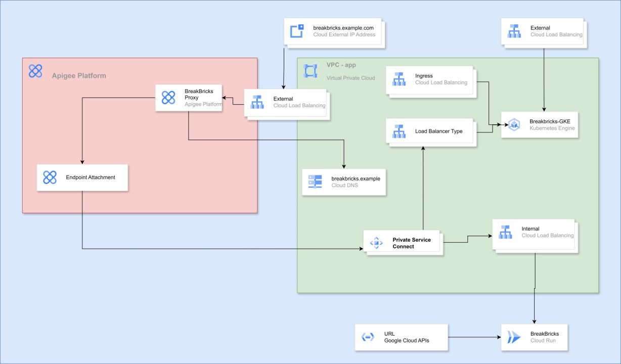
Task: Click the top-right External load balancing icon
Action: pyautogui.click(x=514, y=31)
